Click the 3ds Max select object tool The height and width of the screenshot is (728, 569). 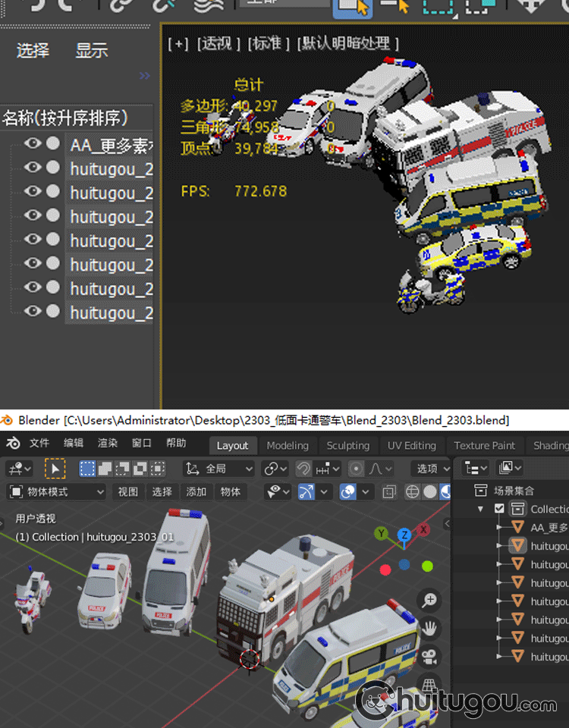pyautogui.click(x=352, y=6)
